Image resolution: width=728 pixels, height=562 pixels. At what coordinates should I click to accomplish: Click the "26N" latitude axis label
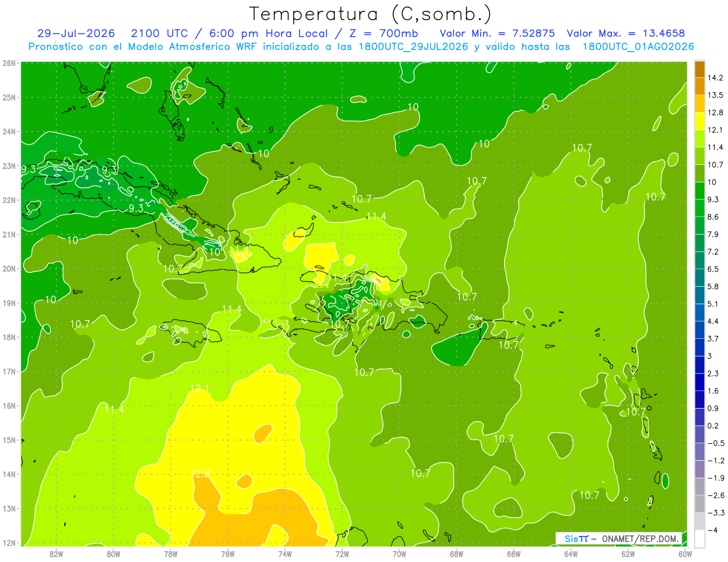click(x=8, y=63)
